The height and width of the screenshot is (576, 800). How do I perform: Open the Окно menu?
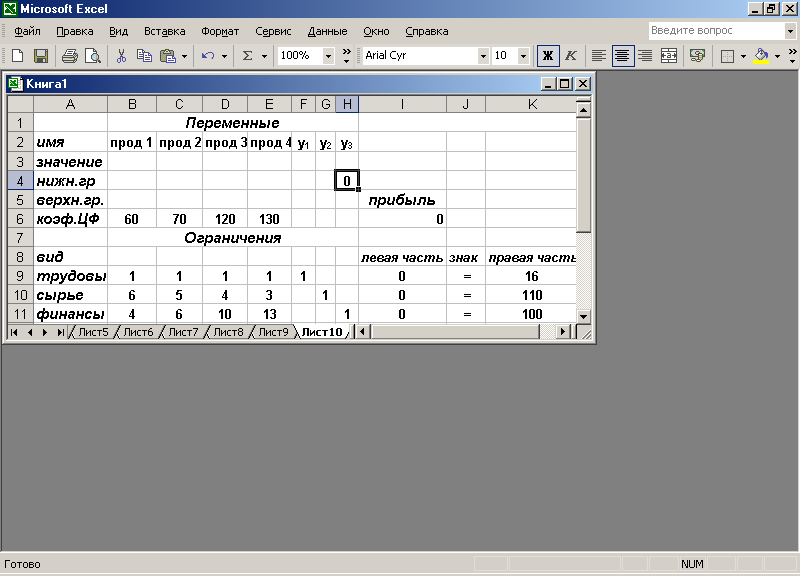pyautogui.click(x=376, y=31)
